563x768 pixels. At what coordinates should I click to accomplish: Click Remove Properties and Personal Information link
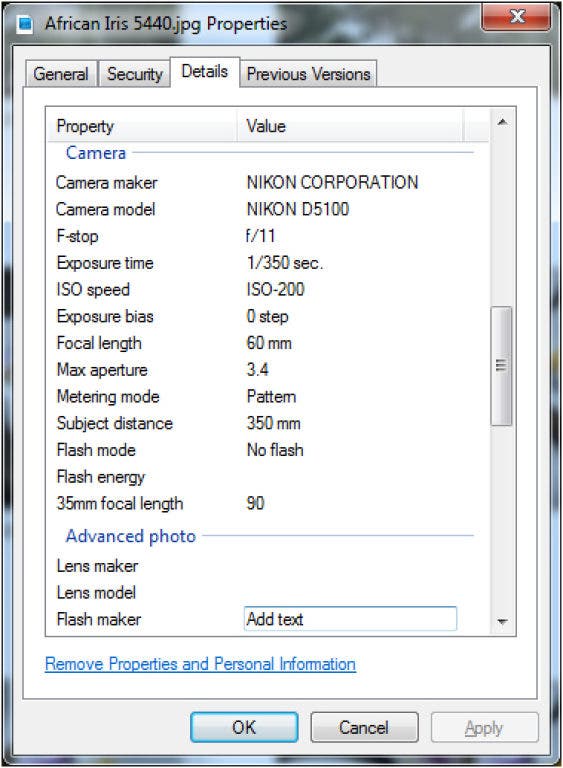200,664
